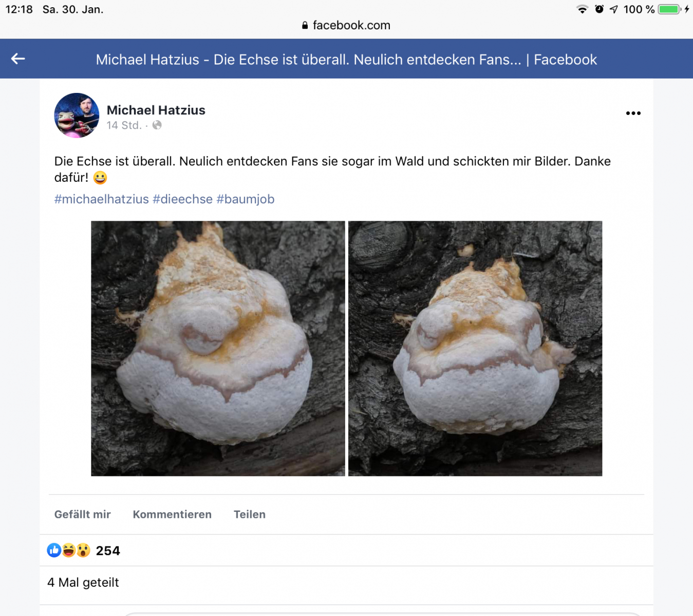
Task: Click the laughing reaction emoji icon
Action: [x=68, y=550]
